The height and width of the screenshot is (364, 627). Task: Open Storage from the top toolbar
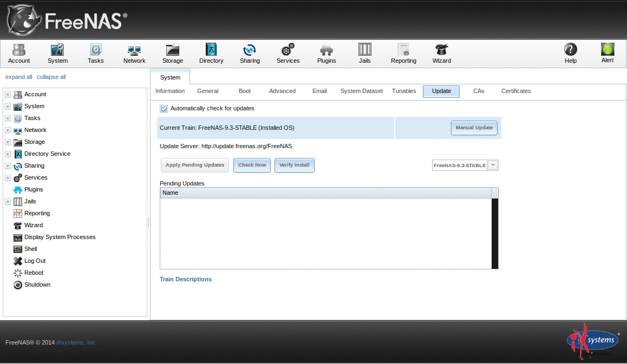click(x=173, y=54)
